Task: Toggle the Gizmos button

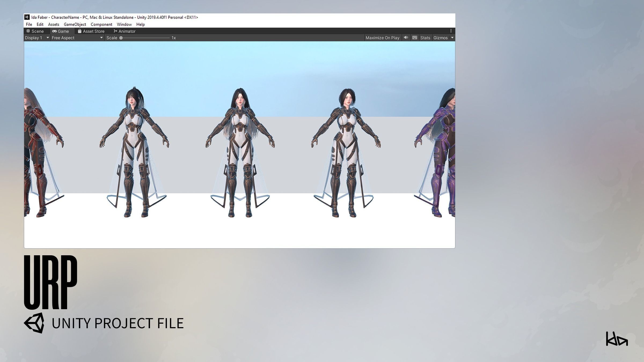Action: 440,38
